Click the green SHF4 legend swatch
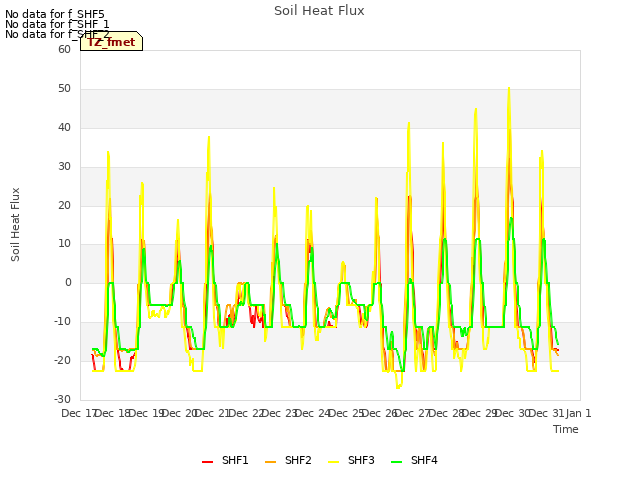This screenshot has width=640, height=480. (x=396, y=462)
